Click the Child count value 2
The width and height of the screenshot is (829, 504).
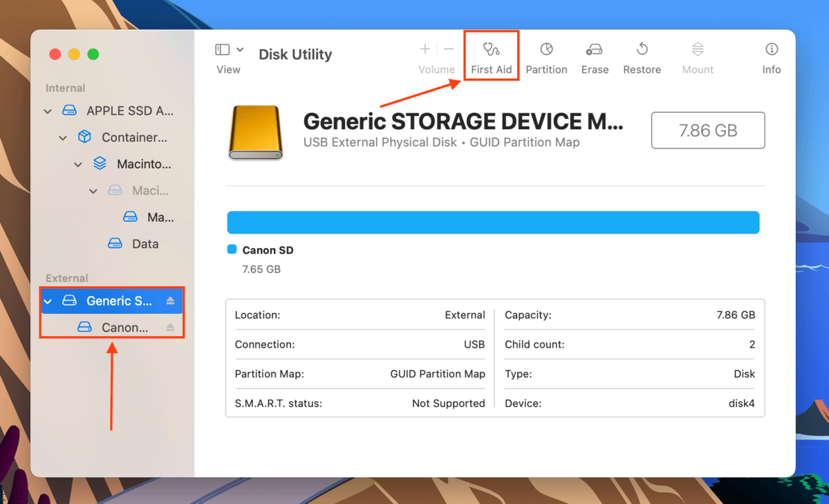click(752, 344)
